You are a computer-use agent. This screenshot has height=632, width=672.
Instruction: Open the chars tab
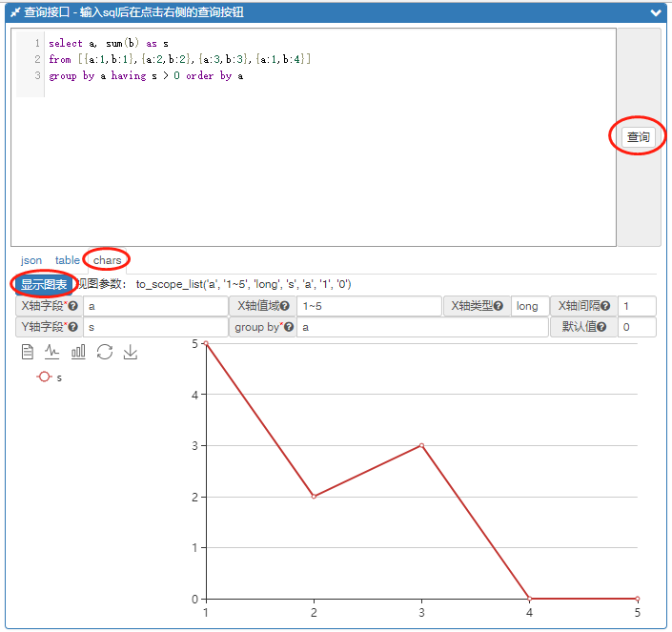[107, 260]
